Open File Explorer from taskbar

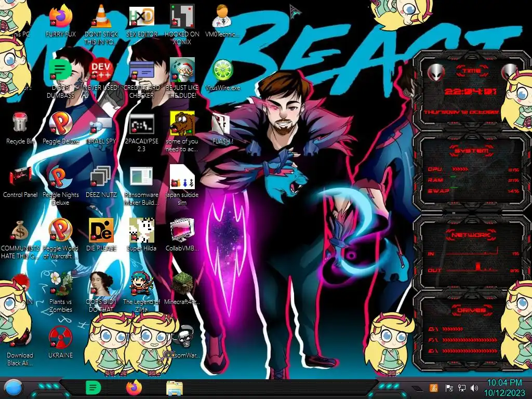pyautogui.click(x=175, y=389)
